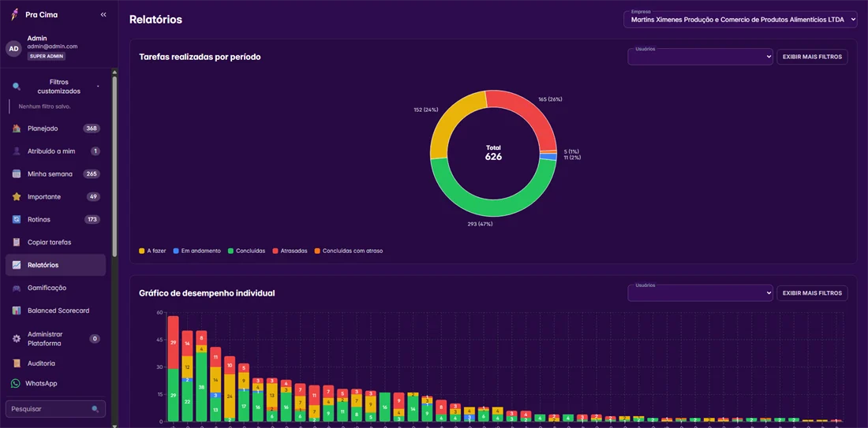Screen dimensions: 868x428
Task: Click the Total 626 center label
Action: (493, 153)
